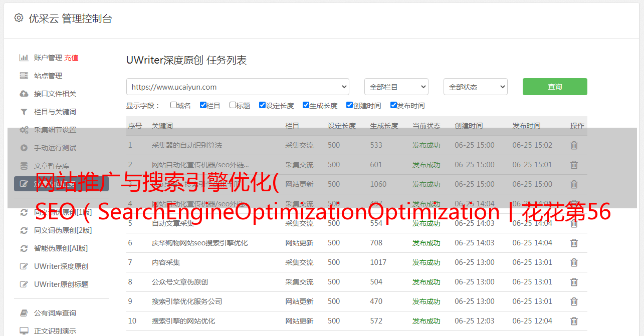Click the book icon for 公有词库查询
Screen dimensions: 644x336
point(24,313)
